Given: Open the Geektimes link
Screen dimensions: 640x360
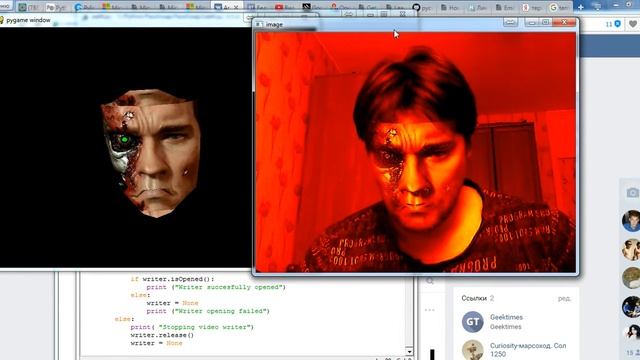Looking at the screenshot, I should [506, 317].
